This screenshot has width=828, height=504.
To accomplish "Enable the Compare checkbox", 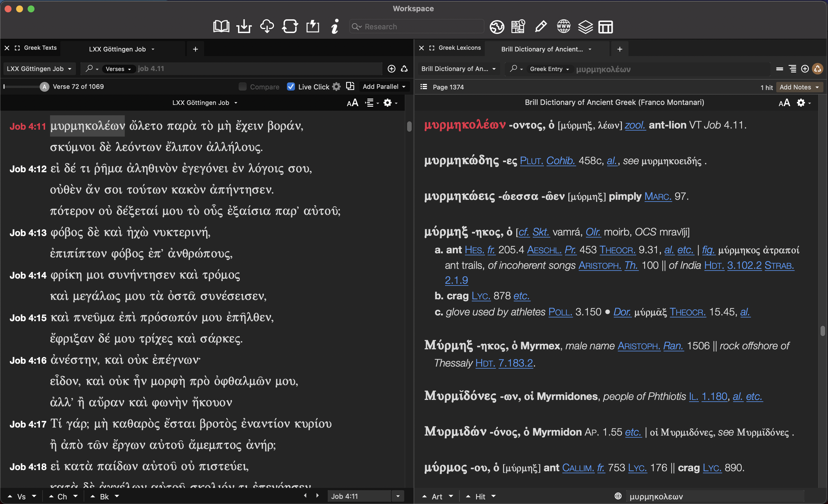I will (242, 87).
